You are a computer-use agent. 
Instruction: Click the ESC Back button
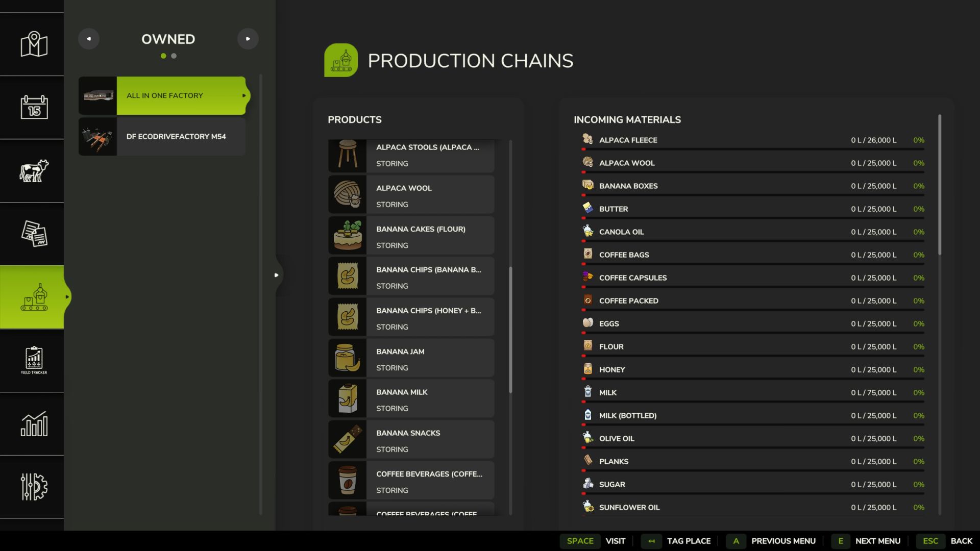click(945, 541)
